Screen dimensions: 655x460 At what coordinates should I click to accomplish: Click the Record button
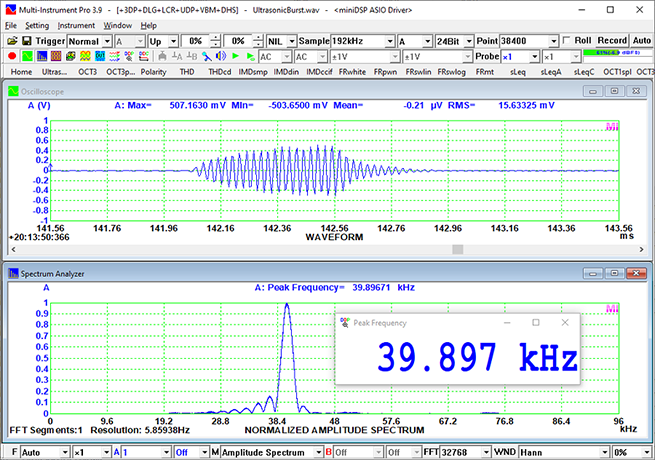click(x=612, y=41)
